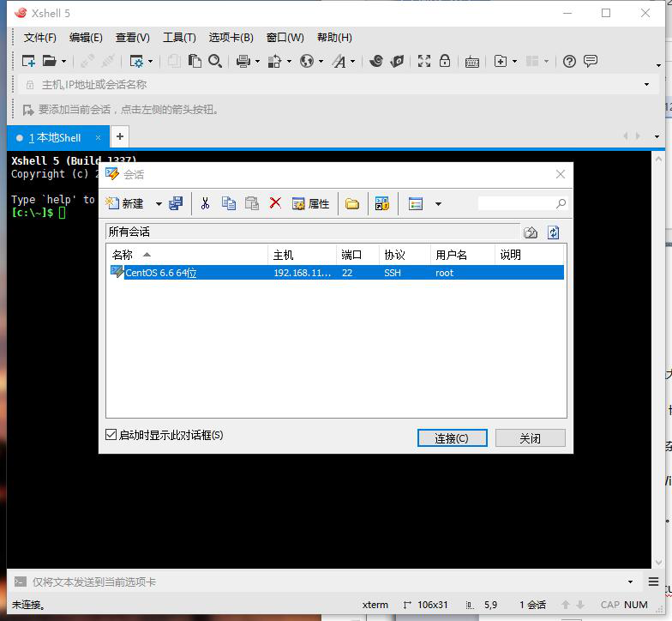This screenshot has height=621, width=672.
Task: Open the Help question mark icon
Action: [x=569, y=62]
